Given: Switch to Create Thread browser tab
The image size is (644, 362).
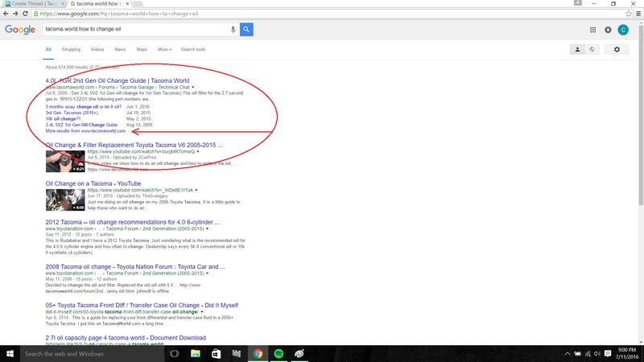Looking at the screenshot, I should click(35, 4).
